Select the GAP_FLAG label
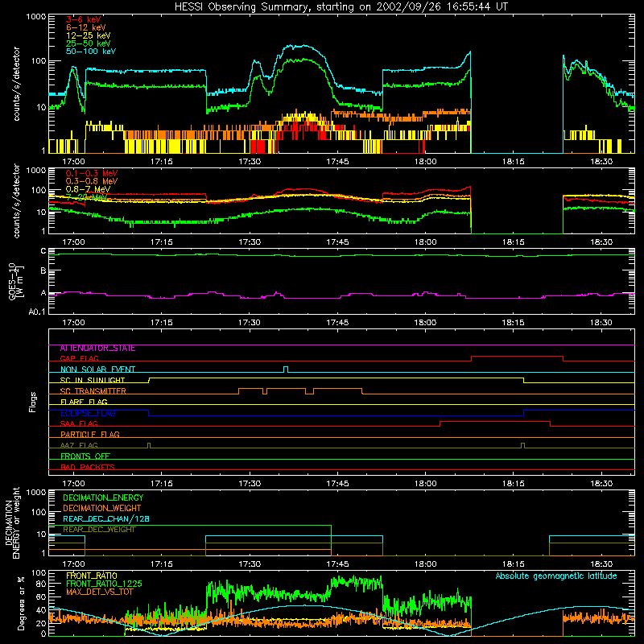 79,358
